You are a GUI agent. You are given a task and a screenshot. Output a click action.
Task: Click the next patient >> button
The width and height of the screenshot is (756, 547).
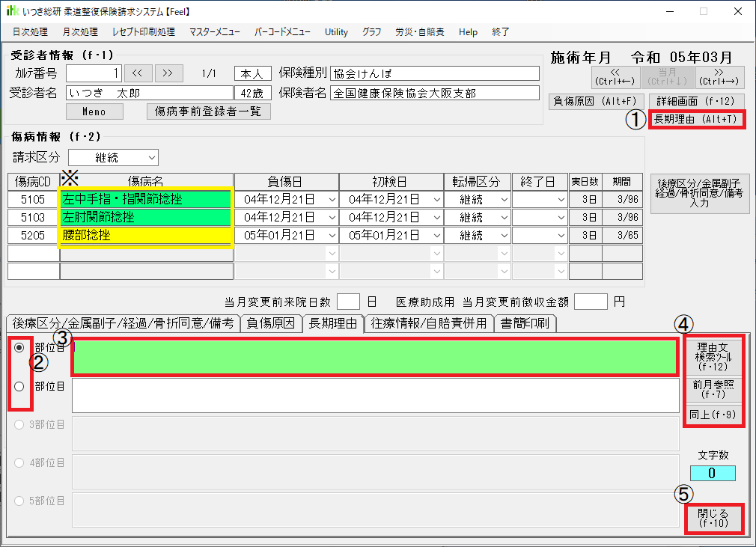[168, 73]
